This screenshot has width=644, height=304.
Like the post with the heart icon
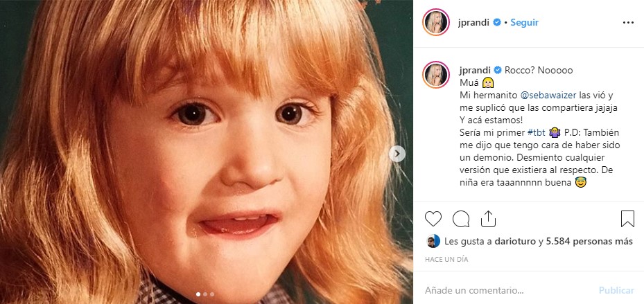pyautogui.click(x=433, y=220)
